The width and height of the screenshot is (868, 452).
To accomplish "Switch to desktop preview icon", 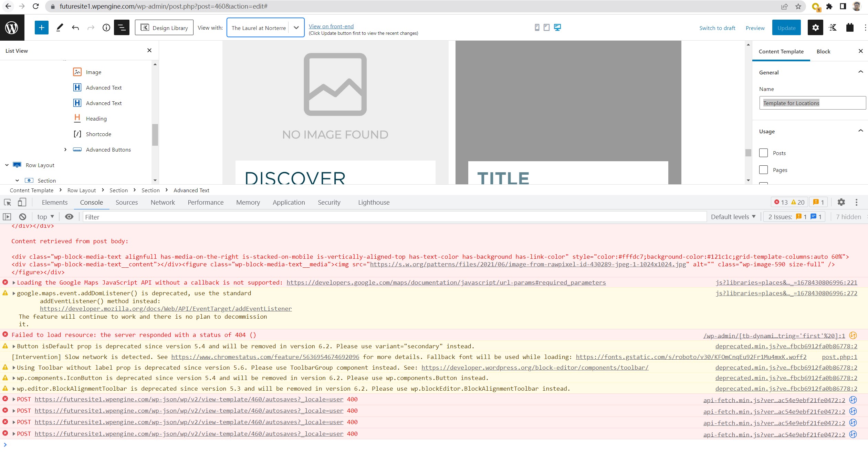I will point(557,27).
